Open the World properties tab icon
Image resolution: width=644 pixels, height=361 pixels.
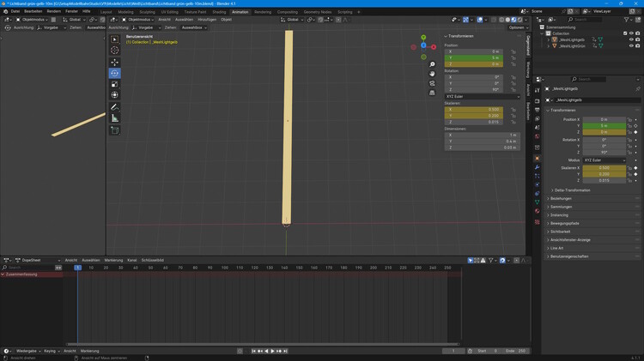[x=538, y=136]
